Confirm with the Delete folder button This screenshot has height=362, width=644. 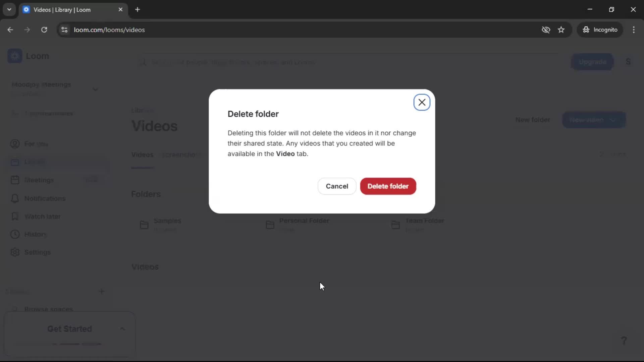coord(388,186)
